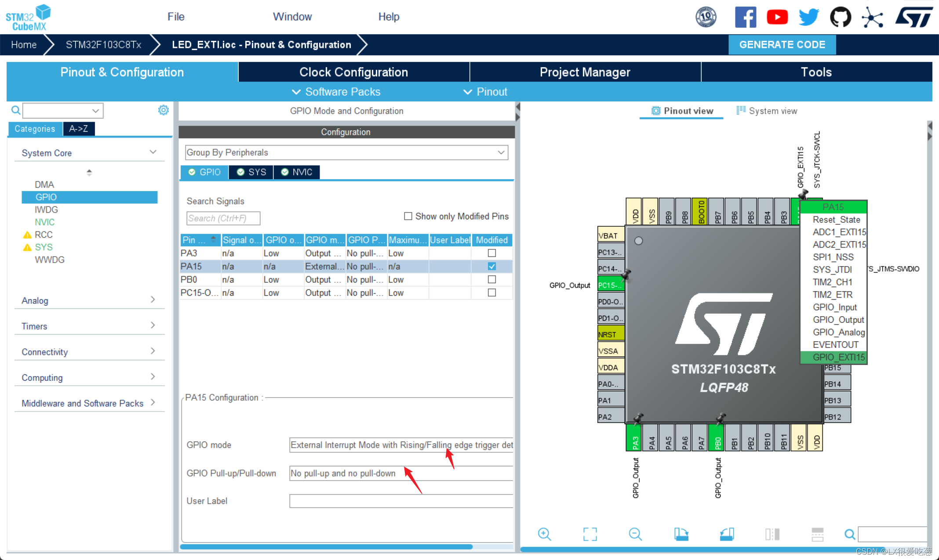Click the User Label input field
Screen dimensions: 939x560
pos(401,501)
